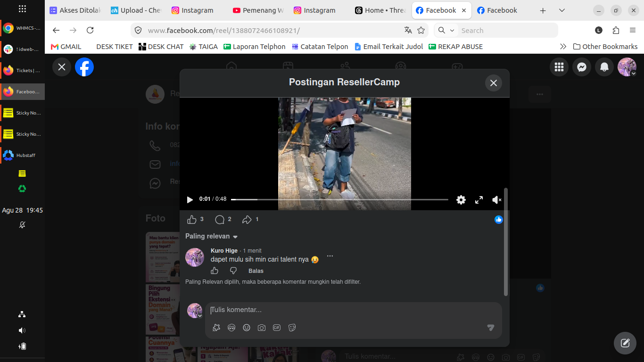Viewport: 644px width, 362px height.
Task: Attach a photo to the comment
Action: 262,328
